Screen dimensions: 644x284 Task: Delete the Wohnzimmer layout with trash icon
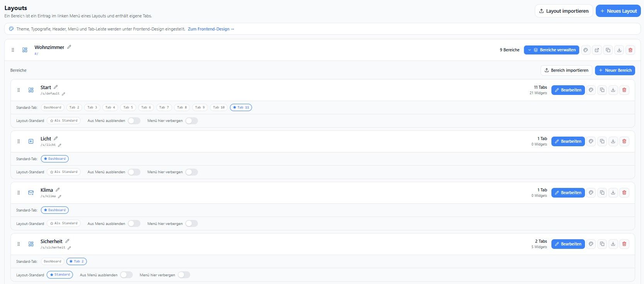coord(630,50)
